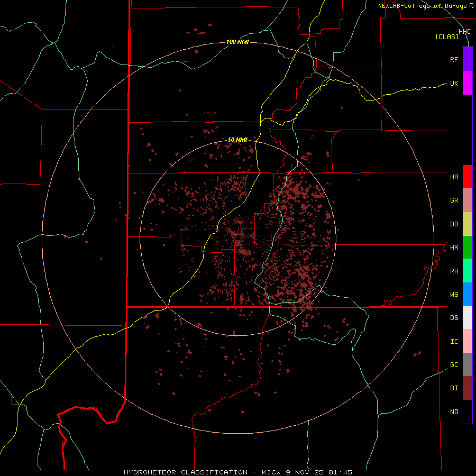Click the HA legend label
The image size is (476, 476).
pyautogui.click(x=454, y=177)
